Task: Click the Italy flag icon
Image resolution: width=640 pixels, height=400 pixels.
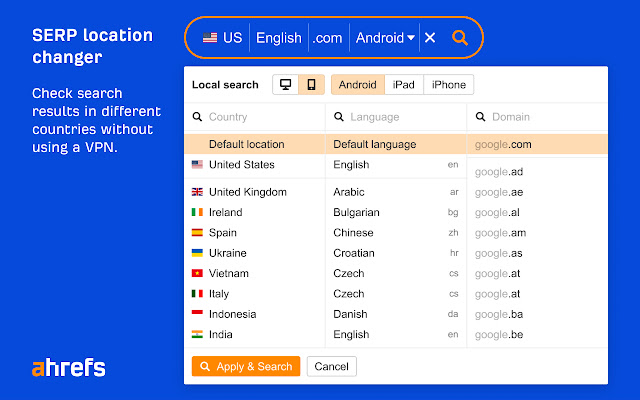Action: click(x=197, y=294)
